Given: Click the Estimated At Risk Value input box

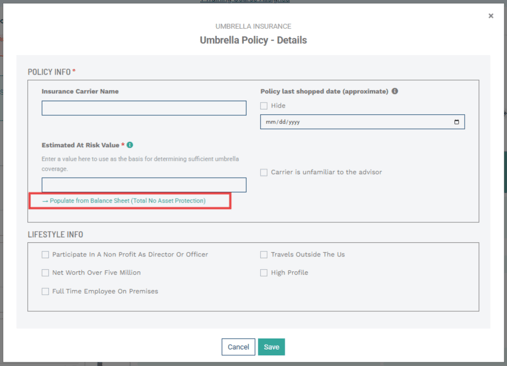Looking at the screenshot, I should tap(144, 185).
